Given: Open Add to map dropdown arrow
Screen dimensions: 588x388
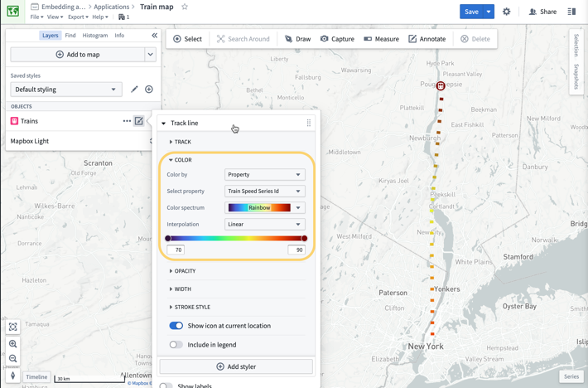Looking at the screenshot, I should (x=151, y=55).
